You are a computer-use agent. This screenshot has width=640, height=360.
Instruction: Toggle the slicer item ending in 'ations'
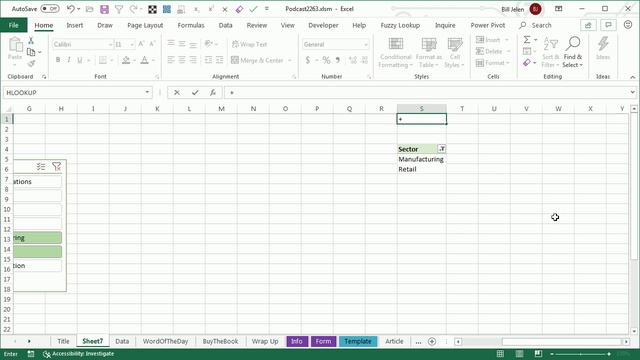38,182
